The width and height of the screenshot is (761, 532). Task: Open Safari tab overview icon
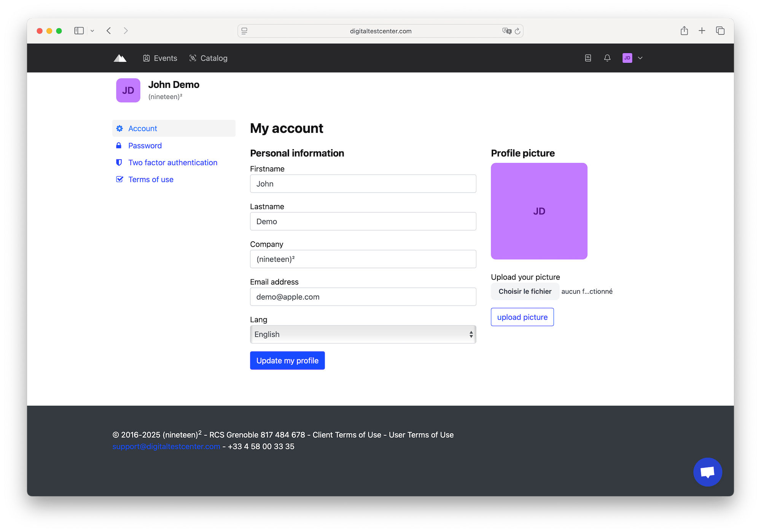(720, 31)
